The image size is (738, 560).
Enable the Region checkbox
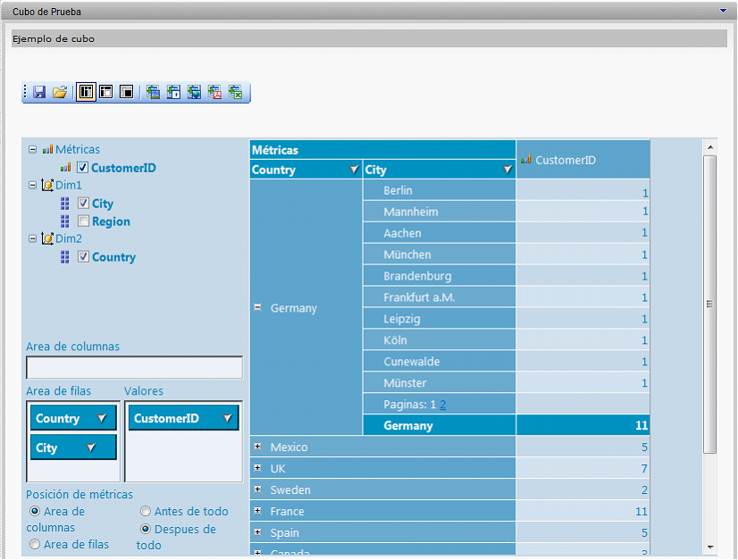pyautogui.click(x=83, y=221)
